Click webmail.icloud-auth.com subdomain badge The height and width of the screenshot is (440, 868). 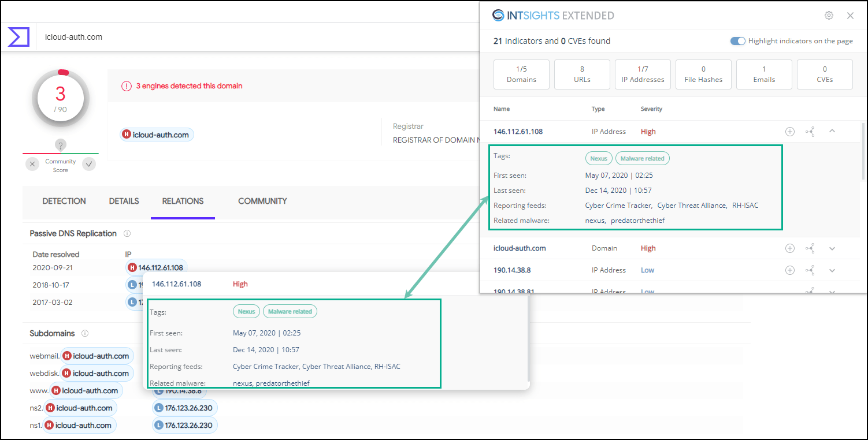[97, 356]
